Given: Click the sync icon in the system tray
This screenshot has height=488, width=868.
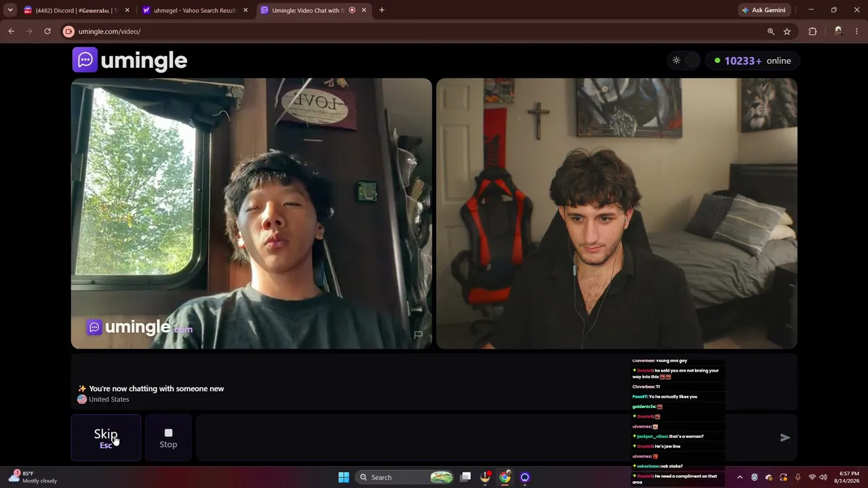Looking at the screenshot, I should [783, 477].
